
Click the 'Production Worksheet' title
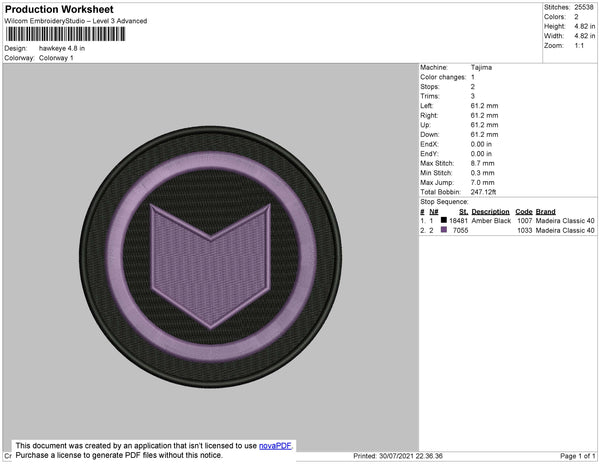(x=59, y=10)
